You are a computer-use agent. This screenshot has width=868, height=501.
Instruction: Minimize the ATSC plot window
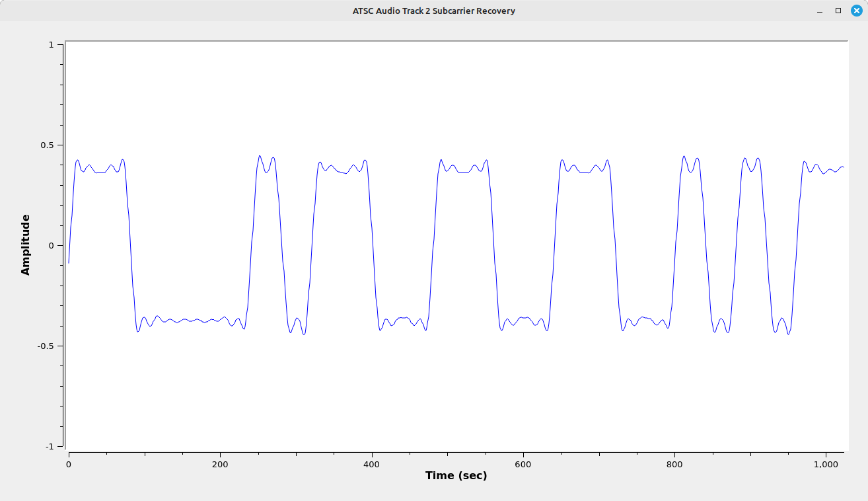820,11
